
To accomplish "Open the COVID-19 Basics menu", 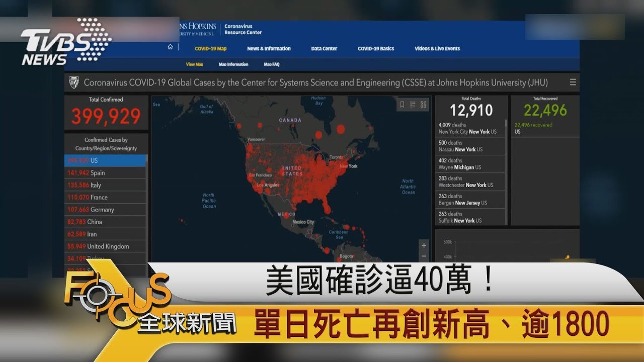I will 376,49.
